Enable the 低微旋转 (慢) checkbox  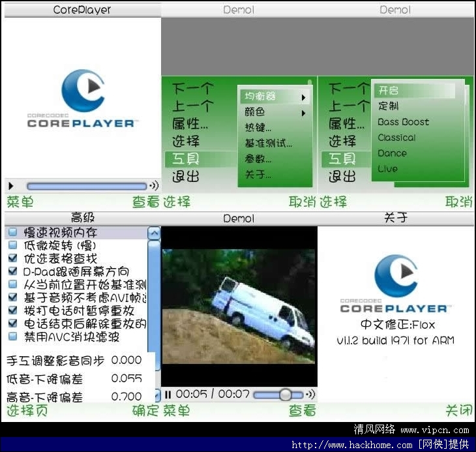coord(13,245)
